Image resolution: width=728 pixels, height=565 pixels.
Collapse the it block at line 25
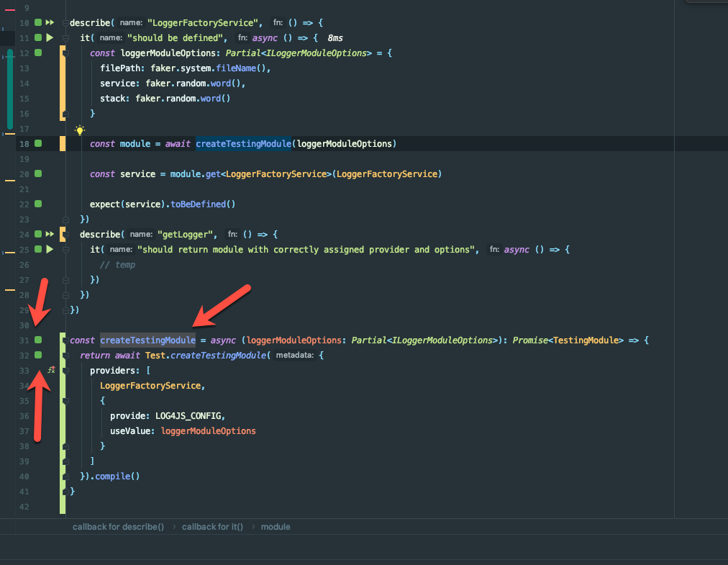coord(65,250)
